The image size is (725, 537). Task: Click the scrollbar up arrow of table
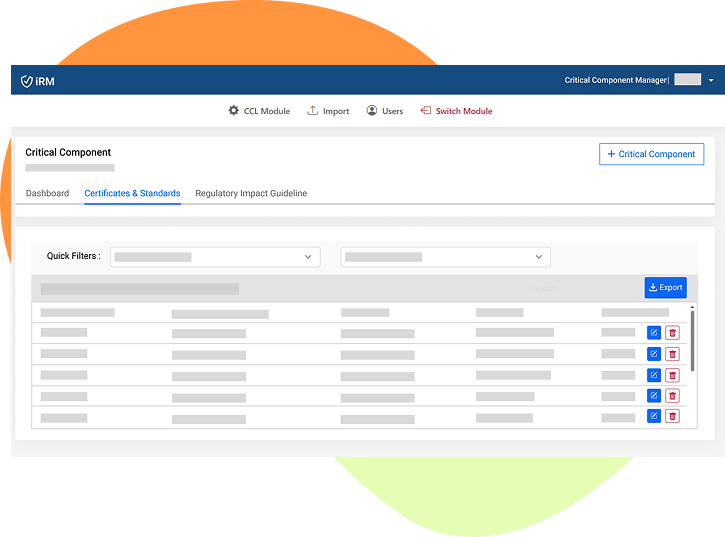(692, 307)
